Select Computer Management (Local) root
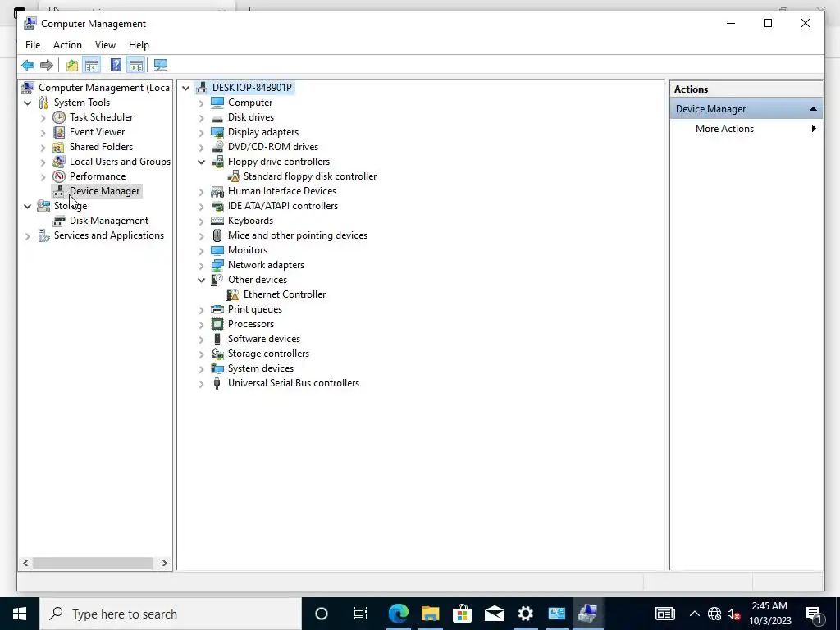Viewport: 840px width, 630px height. 105,88
